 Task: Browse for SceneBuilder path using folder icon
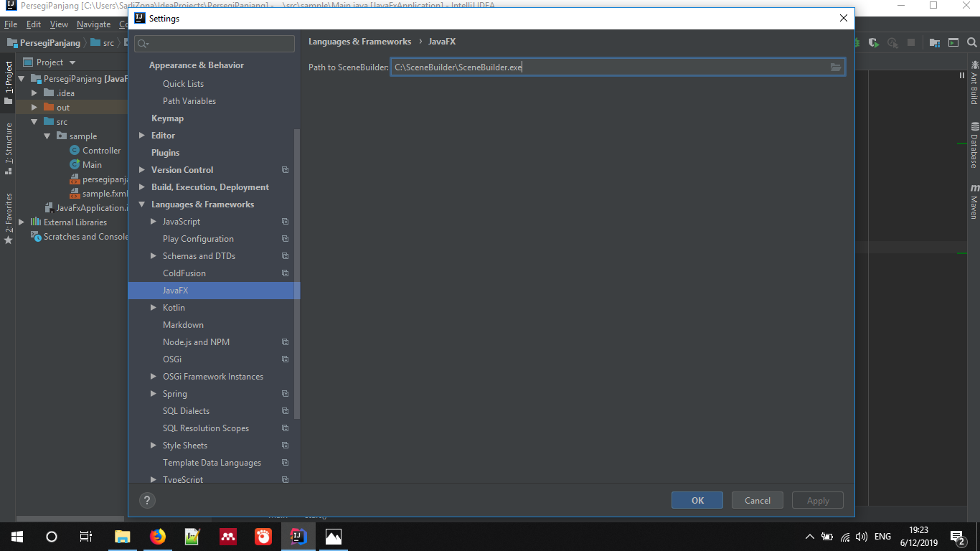click(x=836, y=67)
